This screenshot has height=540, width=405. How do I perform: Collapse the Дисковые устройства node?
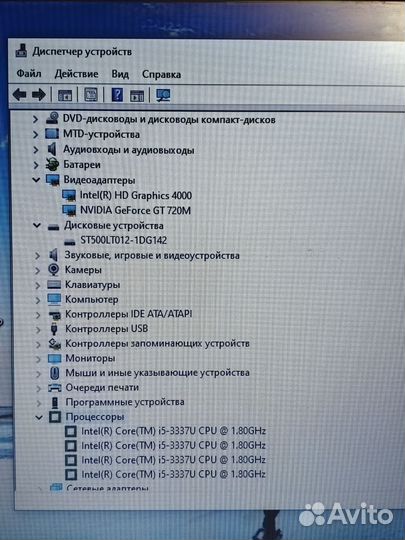tap(37, 226)
